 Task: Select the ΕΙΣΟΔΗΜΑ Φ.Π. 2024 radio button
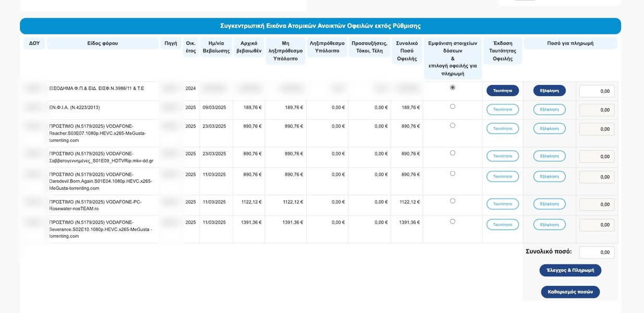(x=452, y=88)
